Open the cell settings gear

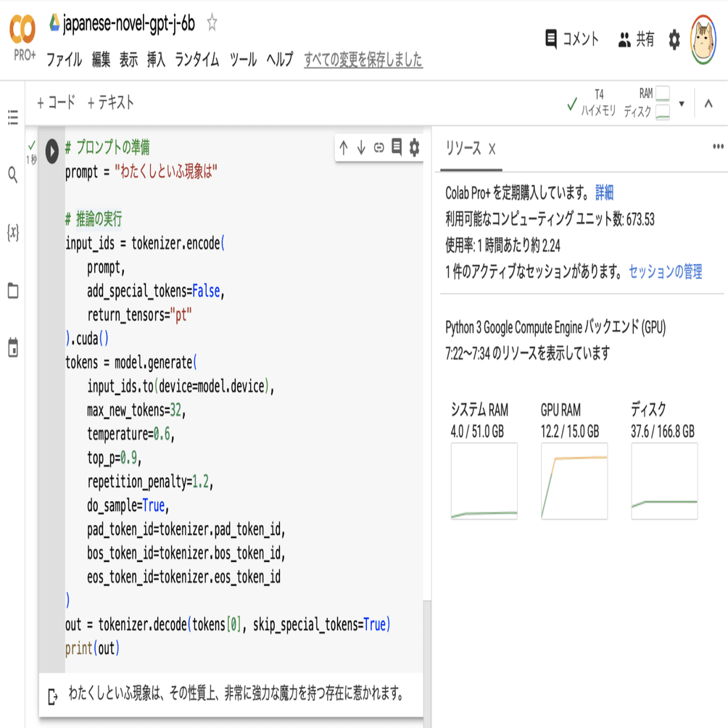(413, 146)
